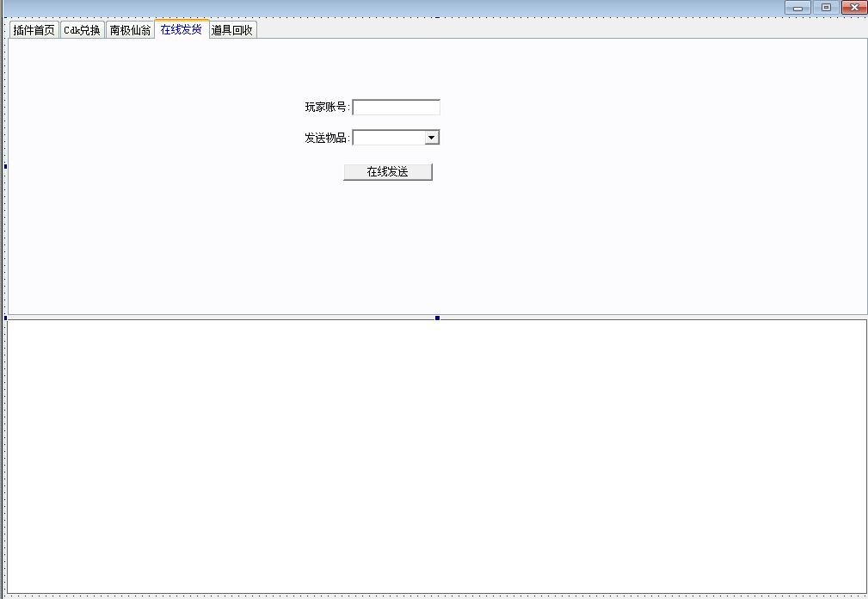Click the window title bar
The height and width of the screenshot is (599, 868).
coord(387,7)
